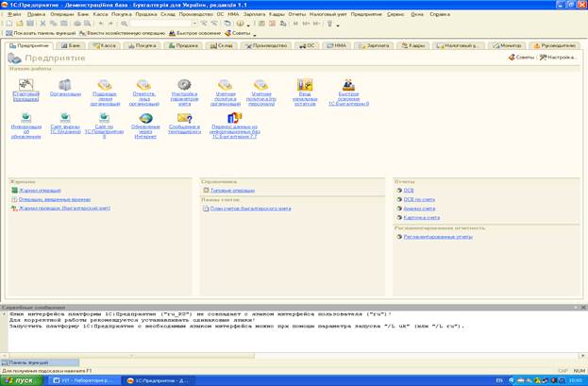Click the Help question-mark toolbar icon
The width and height of the screenshot is (588, 386).
pyautogui.click(x=240, y=24)
